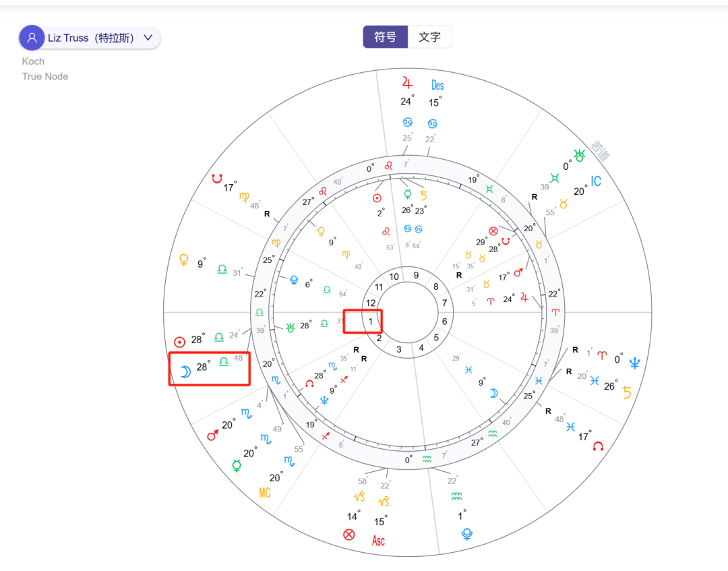Select the user avatar icon
This screenshot has height=571, width=728.
[x=32, y=38]
